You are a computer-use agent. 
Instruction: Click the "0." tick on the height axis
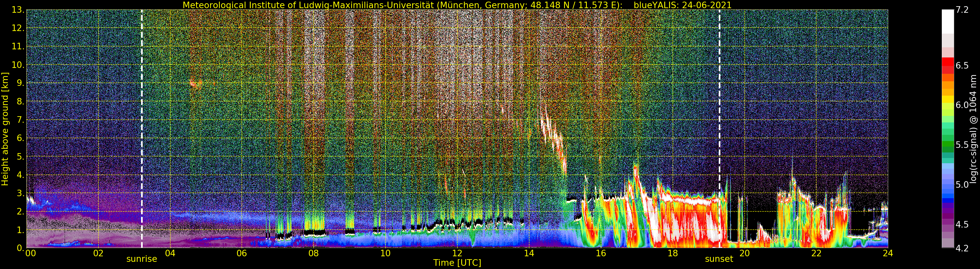pos(20,248)
